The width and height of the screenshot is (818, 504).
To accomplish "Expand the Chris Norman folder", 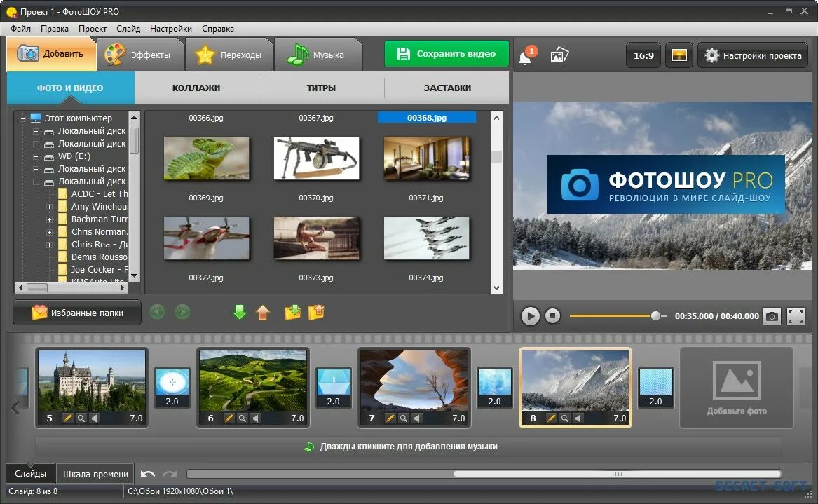I will click(x=49, y=232).
